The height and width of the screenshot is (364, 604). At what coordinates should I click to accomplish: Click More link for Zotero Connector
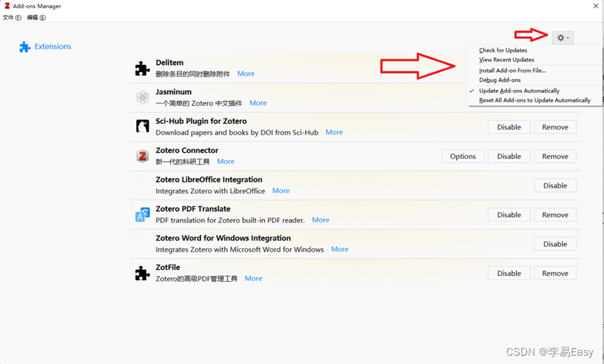[226, 161]
